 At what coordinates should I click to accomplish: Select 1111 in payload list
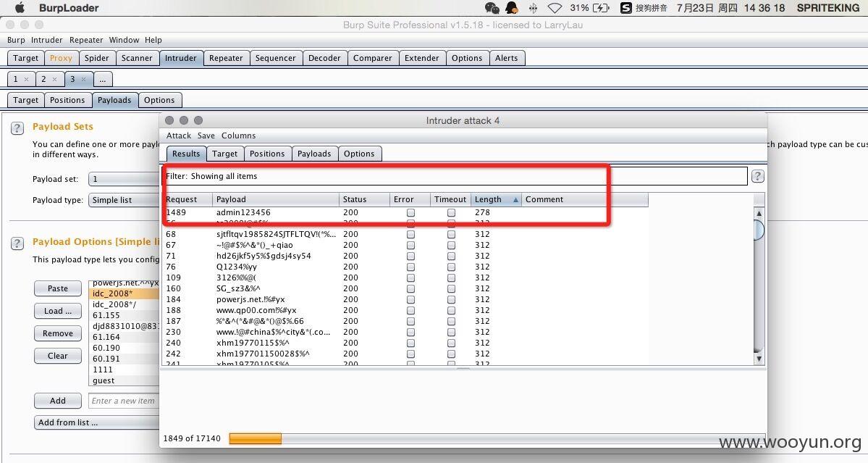tap(124, 370)
